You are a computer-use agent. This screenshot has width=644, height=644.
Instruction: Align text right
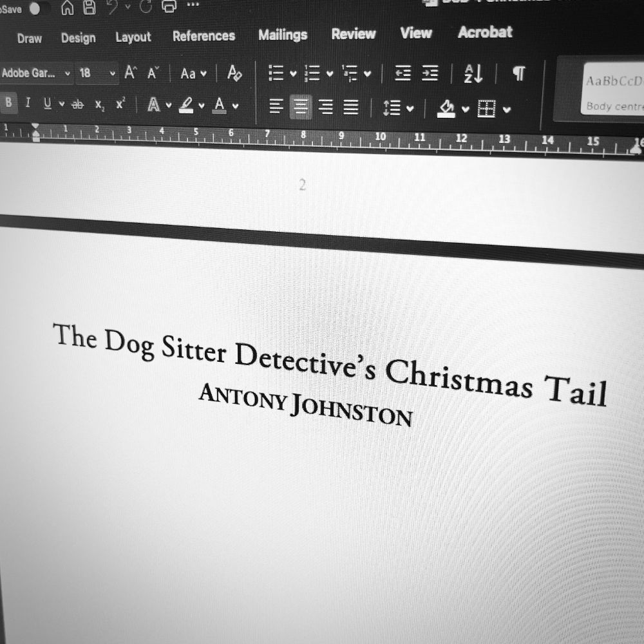pos(326,107)
